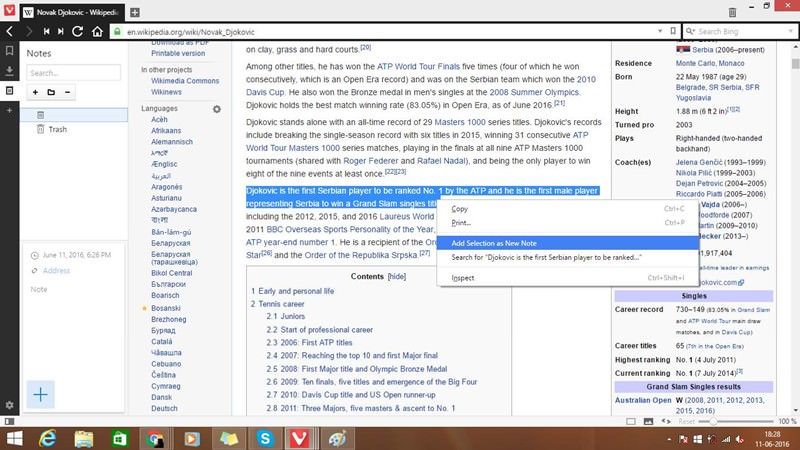
Task: Select Inspect in the context menu
Action: 568,278
